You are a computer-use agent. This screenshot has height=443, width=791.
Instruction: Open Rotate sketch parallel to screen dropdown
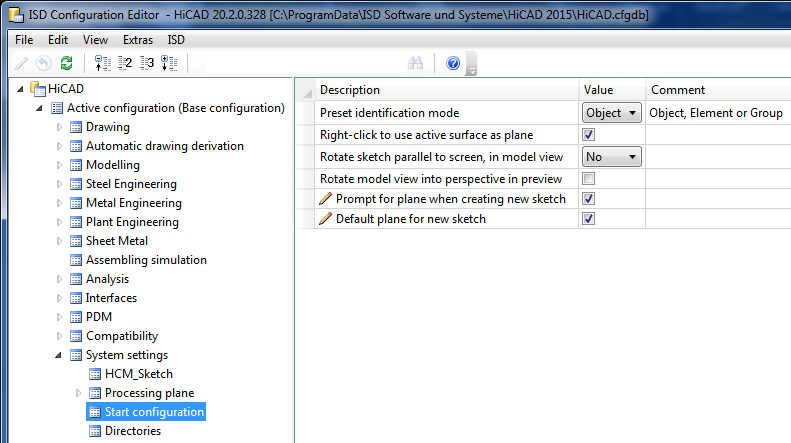click(611, 157)
